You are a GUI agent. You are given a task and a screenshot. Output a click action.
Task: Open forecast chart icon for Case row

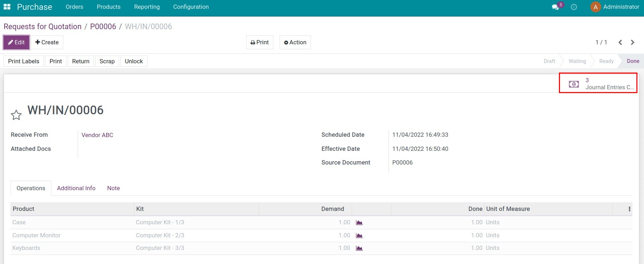(x=359, y=223)
